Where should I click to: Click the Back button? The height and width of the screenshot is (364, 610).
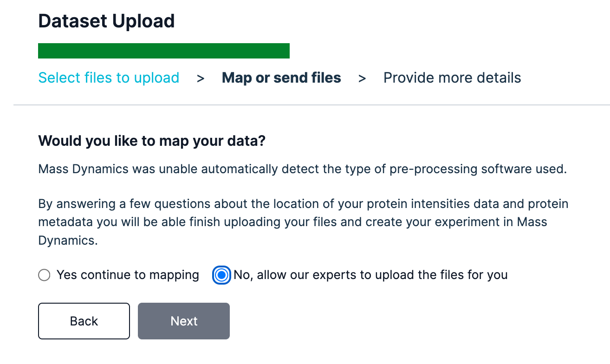(x=84, y=321)
